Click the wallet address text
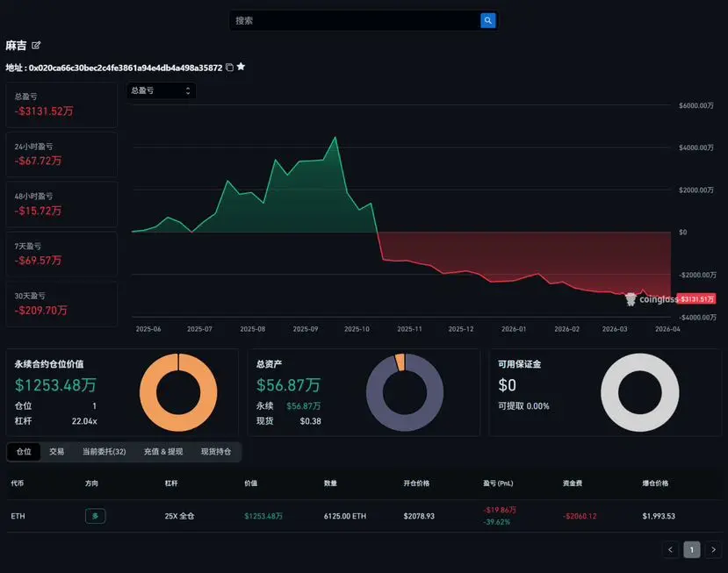 [126, 68]
